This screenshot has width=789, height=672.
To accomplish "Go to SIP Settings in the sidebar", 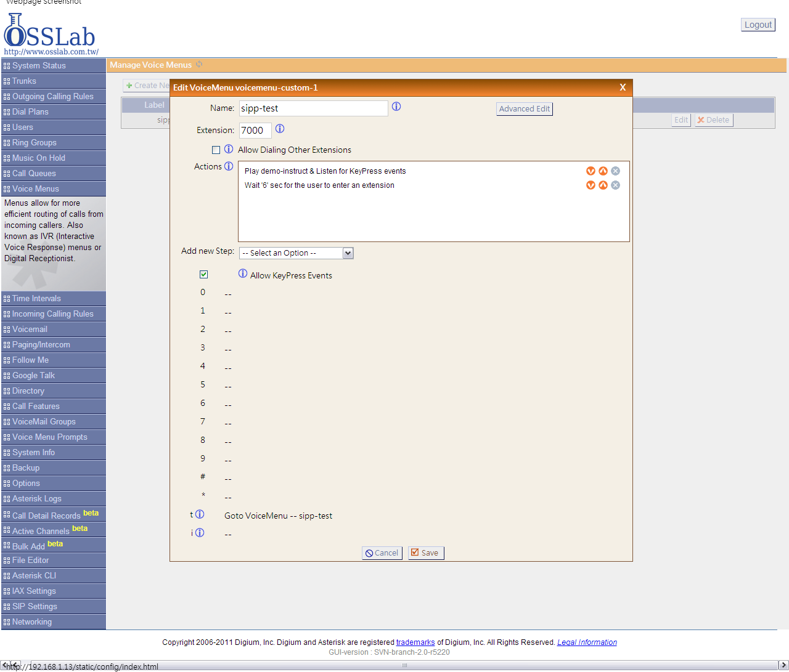I will pyautogui.click(x=54, y=607).
